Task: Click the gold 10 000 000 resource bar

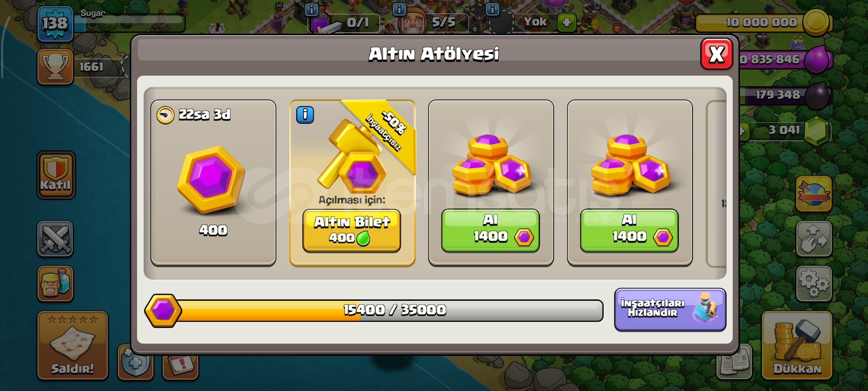Action: [x=763, y=22]
